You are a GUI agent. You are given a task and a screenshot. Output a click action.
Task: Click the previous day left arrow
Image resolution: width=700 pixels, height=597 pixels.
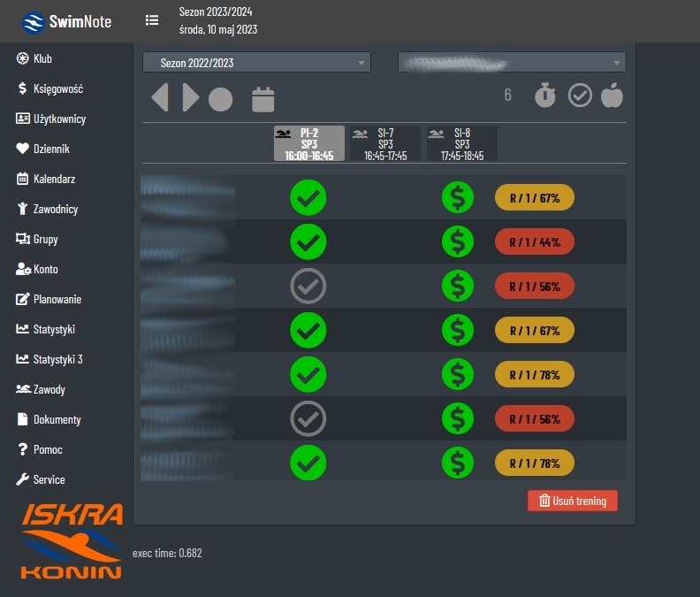click(x=160, y=97)
